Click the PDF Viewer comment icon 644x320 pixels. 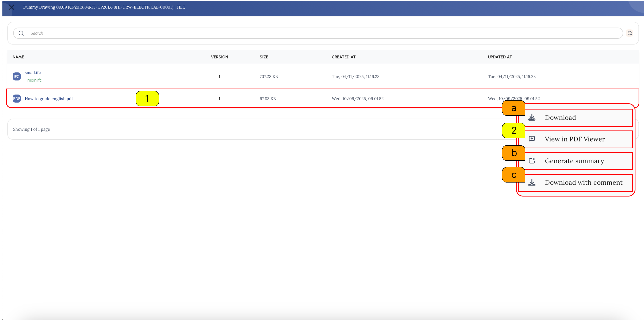[x=532, y=139]
